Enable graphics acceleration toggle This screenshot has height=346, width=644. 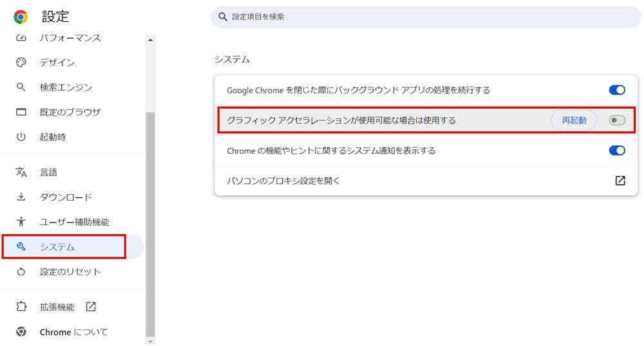coord(617,120)
